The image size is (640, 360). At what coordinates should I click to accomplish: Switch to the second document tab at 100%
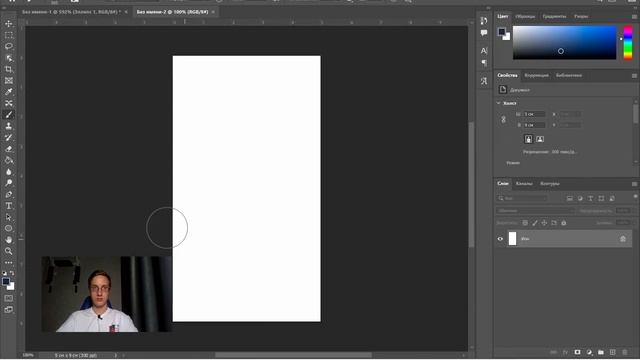click(x=172, y=12)
